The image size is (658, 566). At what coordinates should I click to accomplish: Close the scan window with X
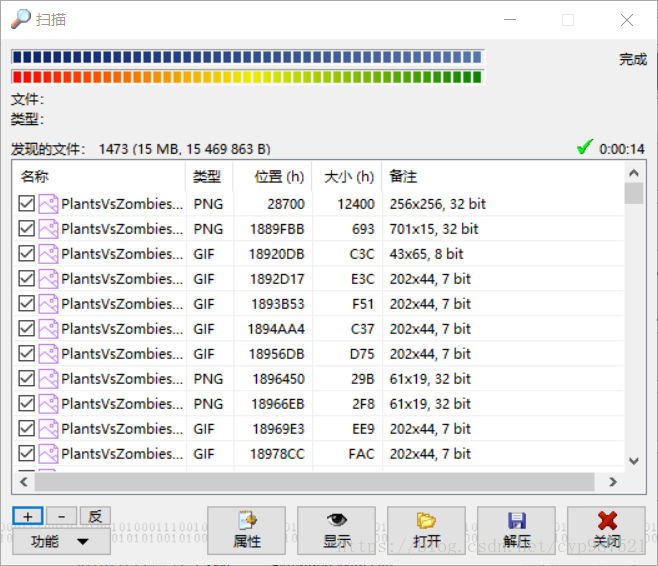coord(627,20)
